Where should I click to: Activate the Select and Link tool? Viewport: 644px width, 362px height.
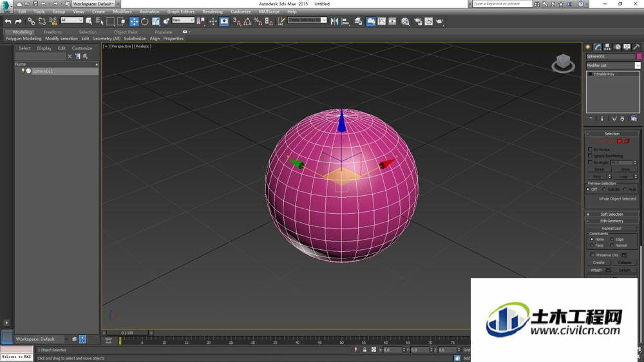pos(31,21)
